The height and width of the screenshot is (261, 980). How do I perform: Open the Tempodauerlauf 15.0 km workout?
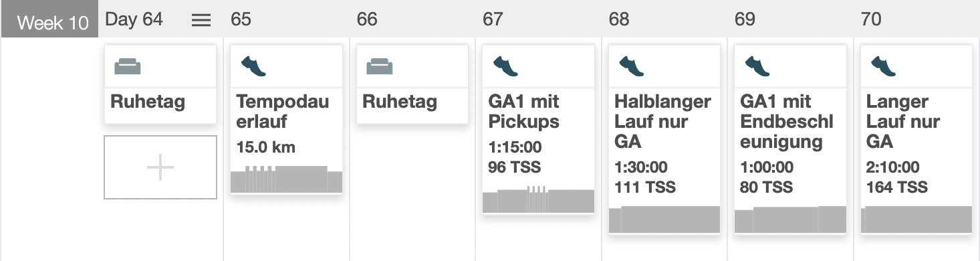(286, 119)
